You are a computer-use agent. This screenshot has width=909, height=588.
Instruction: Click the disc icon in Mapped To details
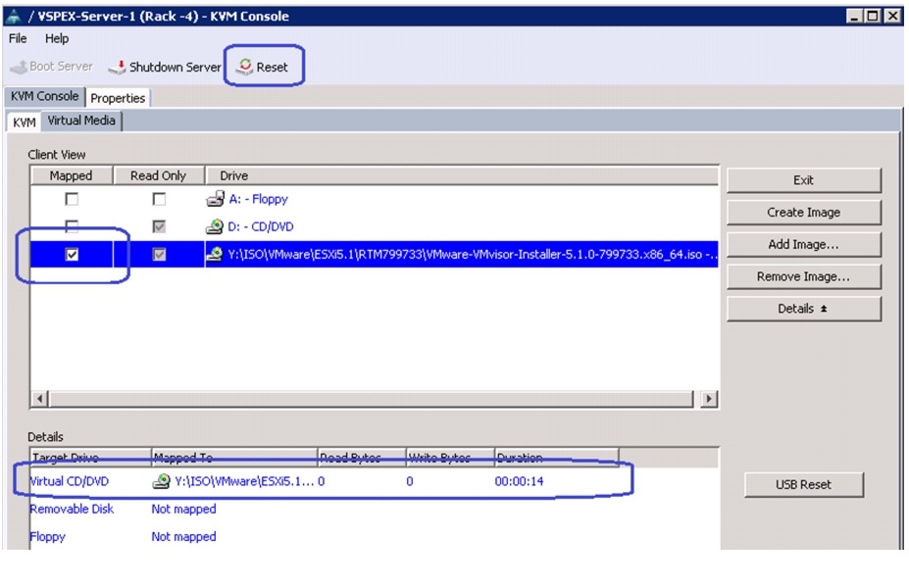coord(161,481)
